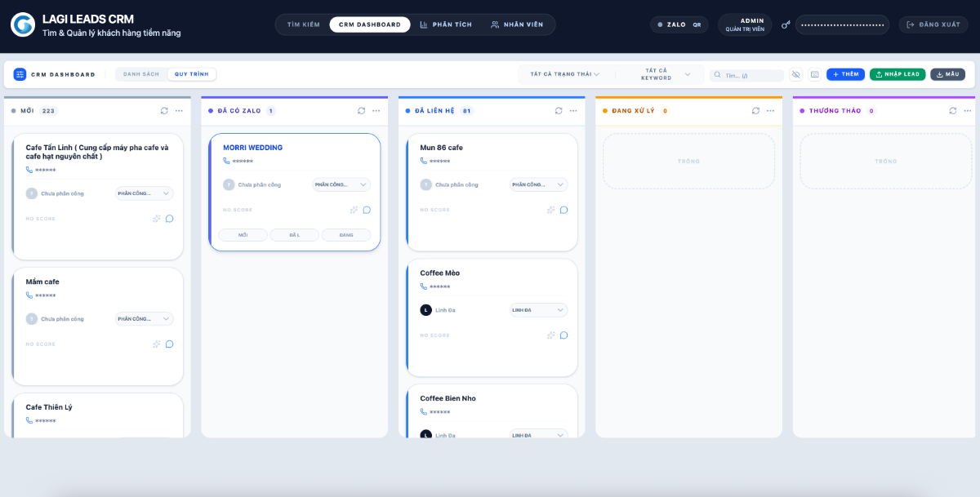Switch to the Quy trình pipeline view
Image resolution: width=980 pixels, height=497 pixels.
(192, 74)
